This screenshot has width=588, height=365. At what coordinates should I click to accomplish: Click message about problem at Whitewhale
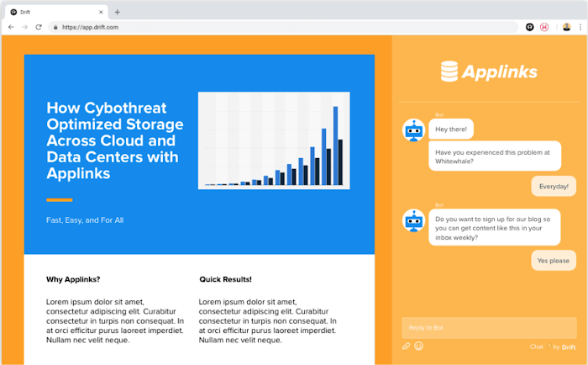[495, 156]
